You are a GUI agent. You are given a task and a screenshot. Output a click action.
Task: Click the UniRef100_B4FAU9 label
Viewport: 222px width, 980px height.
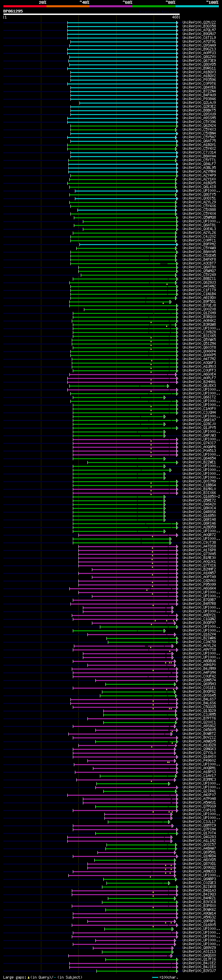pyautogui.click(x=199, y=95)
